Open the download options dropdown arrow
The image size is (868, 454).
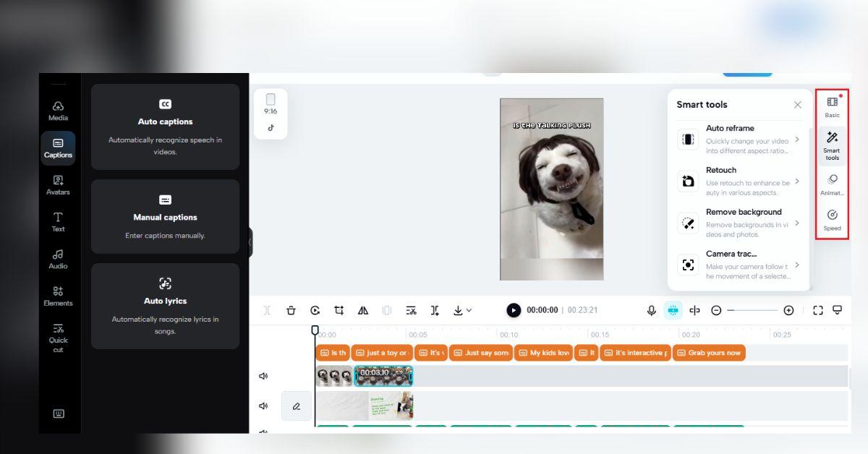(469, 310)
